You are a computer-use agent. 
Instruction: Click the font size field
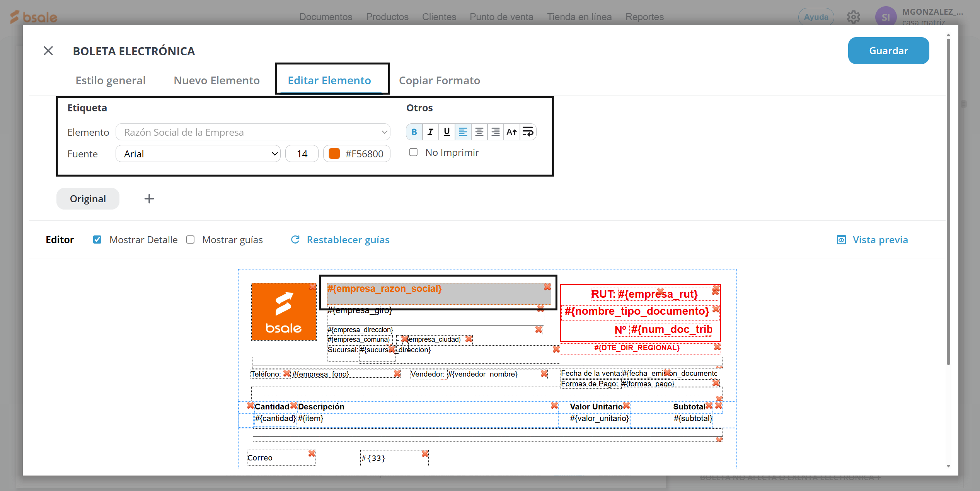[302, 154]
